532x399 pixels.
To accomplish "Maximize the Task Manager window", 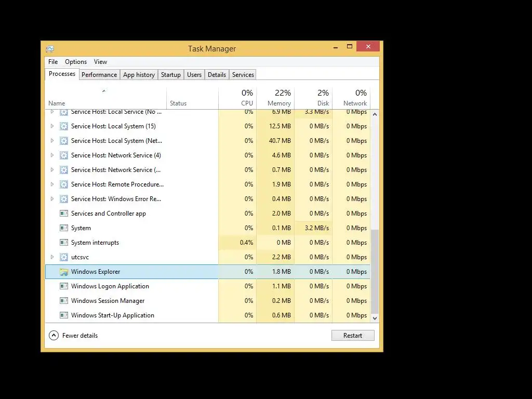I will [350, 46].
